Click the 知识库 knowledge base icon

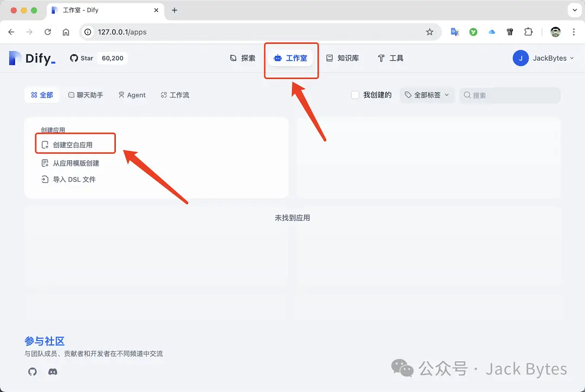tap(328, 58)
